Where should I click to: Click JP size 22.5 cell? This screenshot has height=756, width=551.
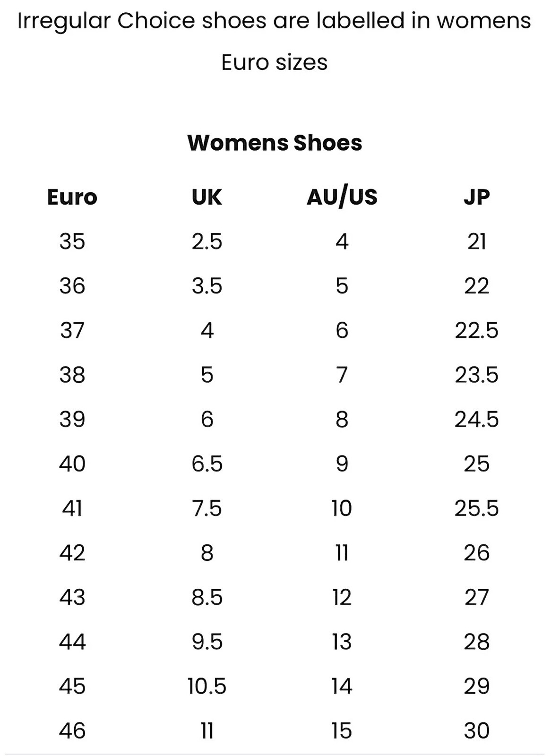click(476, 330)
